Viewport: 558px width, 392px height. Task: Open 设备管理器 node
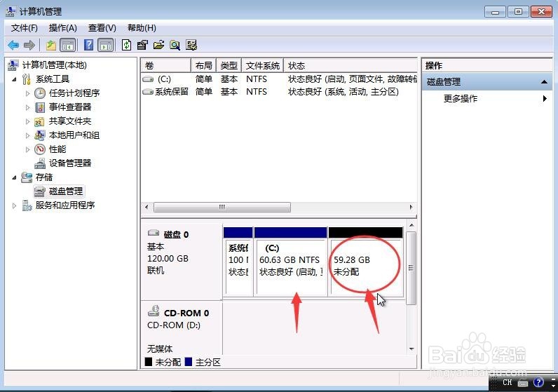click(70, 163)
